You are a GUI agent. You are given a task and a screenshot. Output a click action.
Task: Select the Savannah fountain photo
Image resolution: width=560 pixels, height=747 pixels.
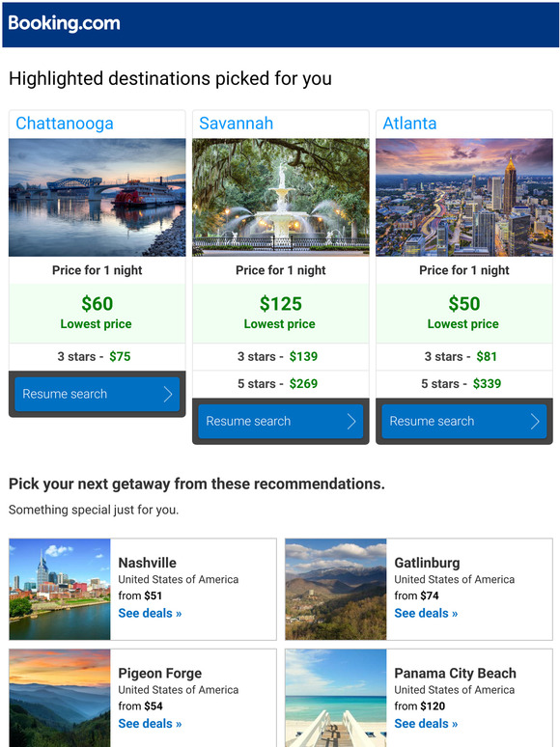281,197
